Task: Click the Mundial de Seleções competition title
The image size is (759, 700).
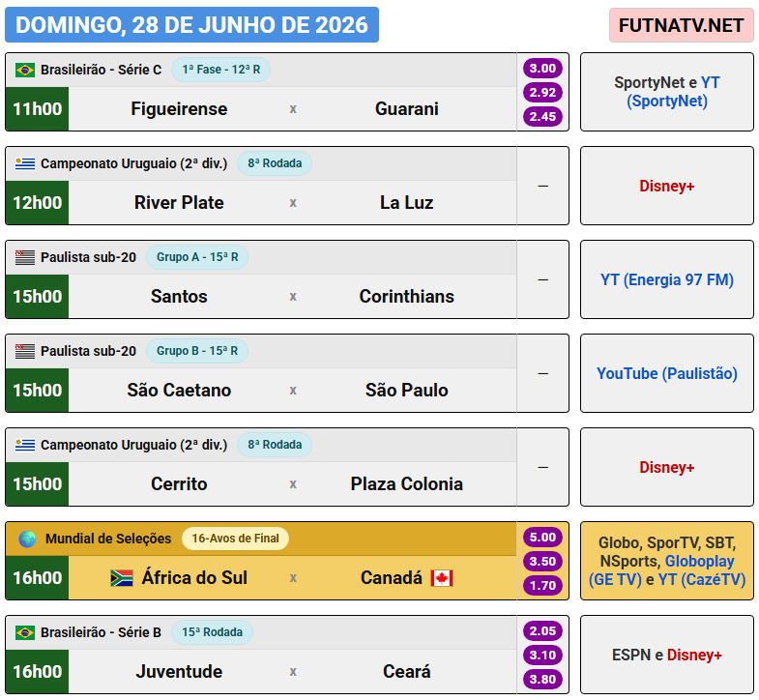Action: pos(108,539)
